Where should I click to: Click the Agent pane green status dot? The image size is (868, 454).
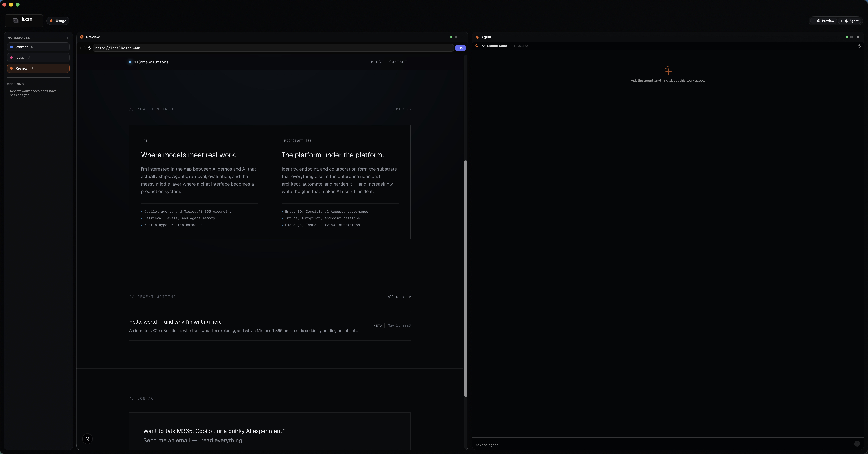pos(847,37)
